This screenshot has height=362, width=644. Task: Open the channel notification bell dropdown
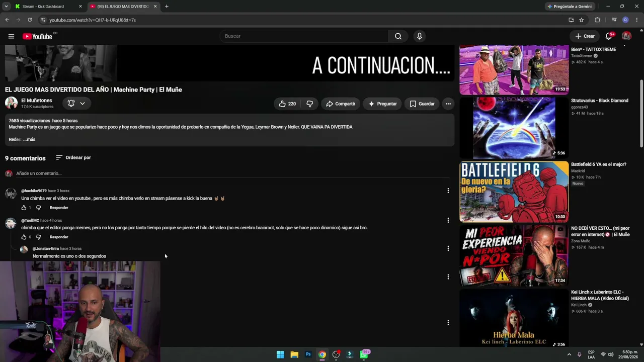[76, 103]
